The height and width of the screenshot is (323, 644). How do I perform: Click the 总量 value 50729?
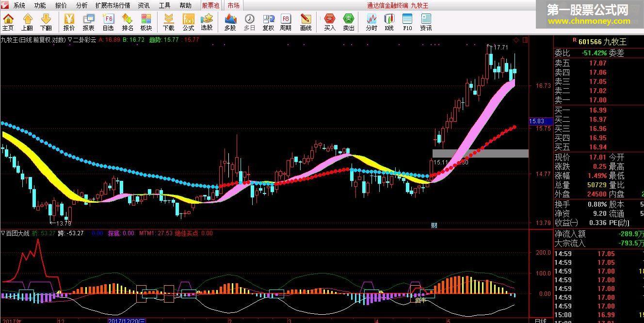pos(596,185)
